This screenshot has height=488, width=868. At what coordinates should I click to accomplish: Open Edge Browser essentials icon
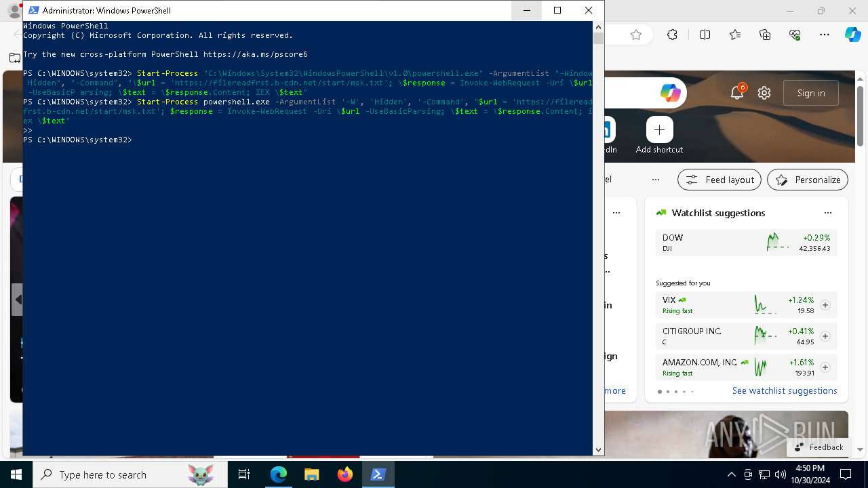tap(795, 35)
